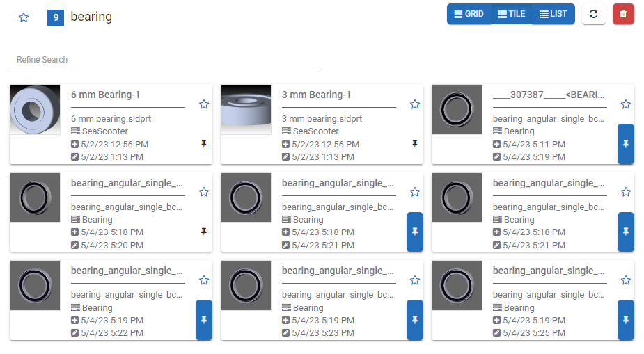
Task: Click the 3 mm Bearing-1 thumbnail
Action: [x=246, y=110]
